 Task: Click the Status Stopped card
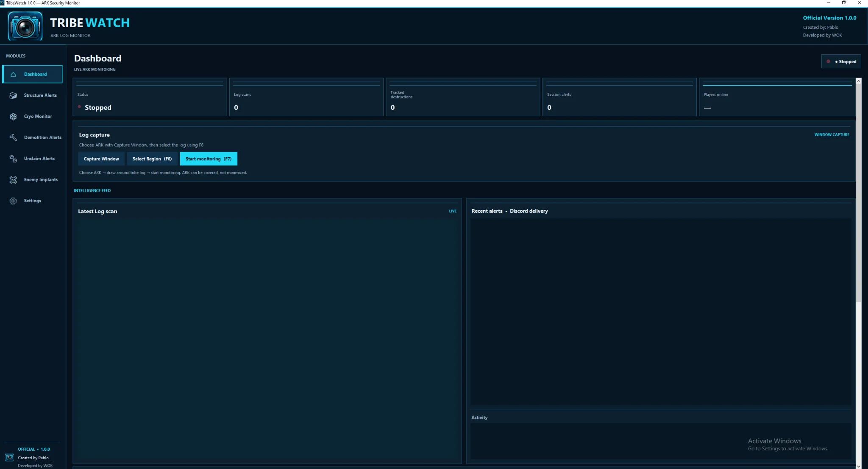click(x=150, y=97)
